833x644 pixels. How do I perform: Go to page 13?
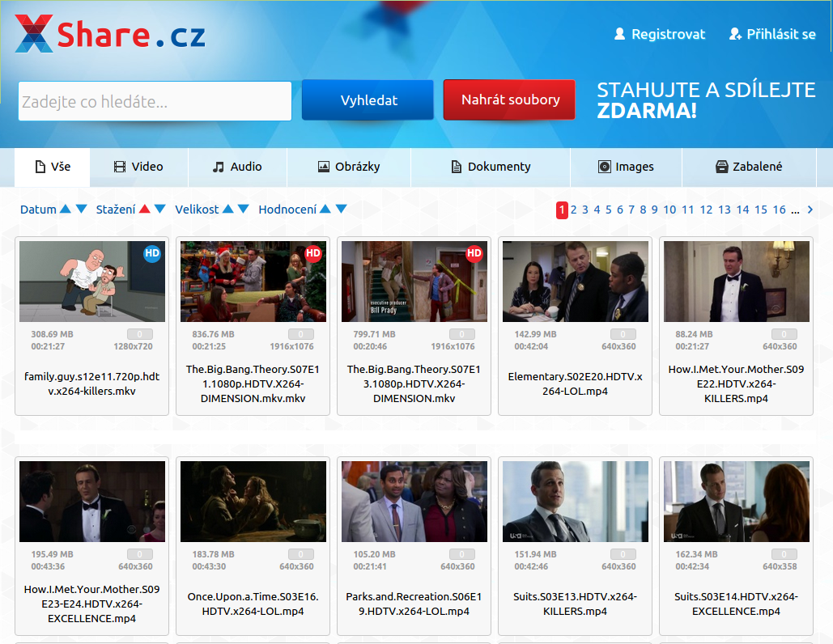click(725, 210)
